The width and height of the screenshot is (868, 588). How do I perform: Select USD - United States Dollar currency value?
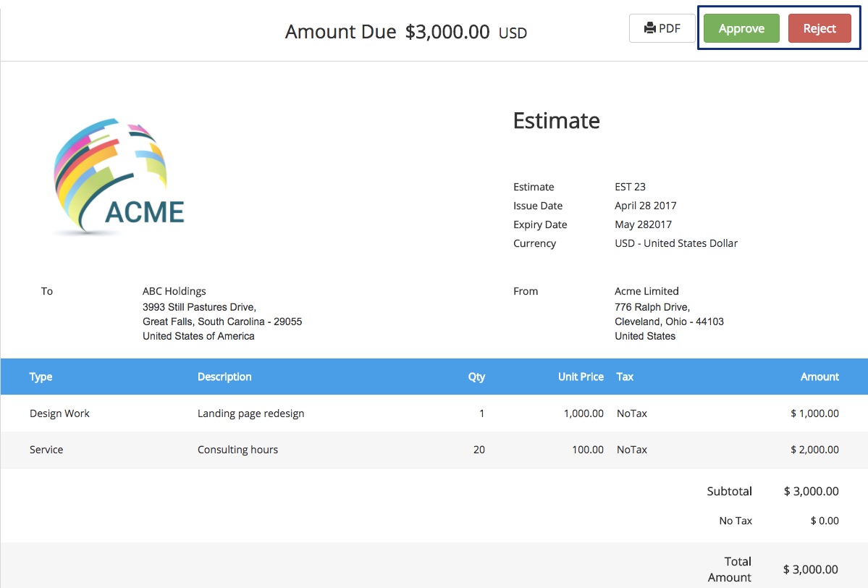[676, 243]
